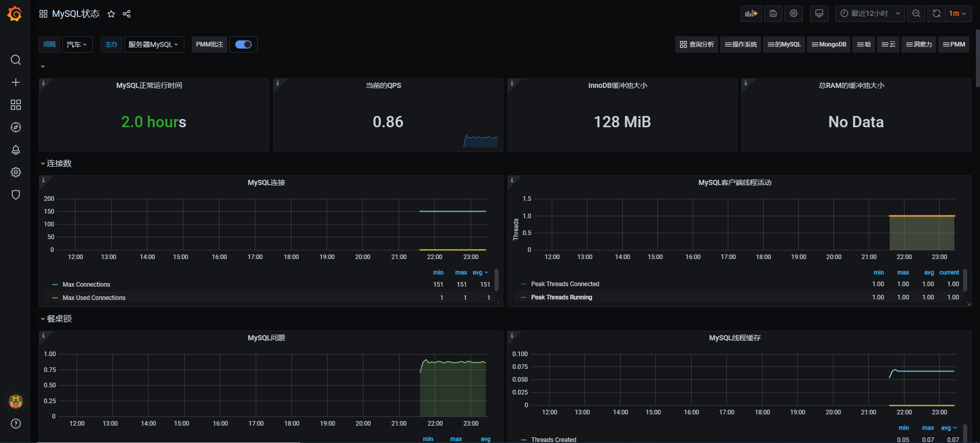The width and height of the screenshot is (980, 443).
Task: Show info for MySQL问题 panel
Action: [x=43, y=335]
